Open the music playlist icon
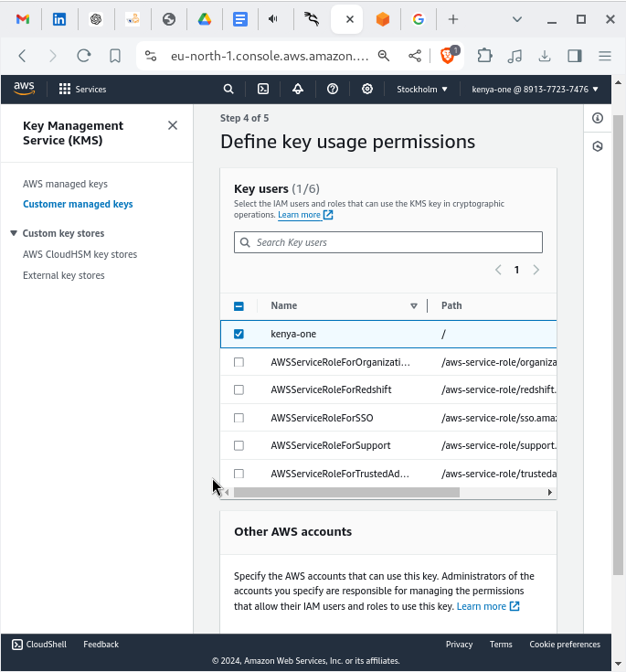This screenshot has height=672, width=626. 515,56
